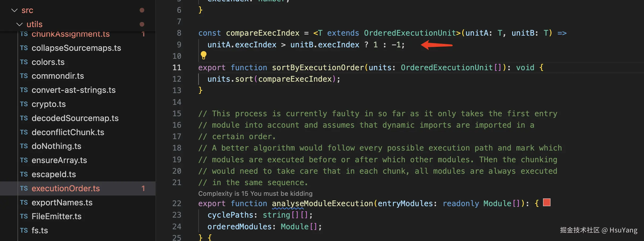Click the 'Complexity is 15' code lens
Screen dimensions: 644x241
coord(255,193)
